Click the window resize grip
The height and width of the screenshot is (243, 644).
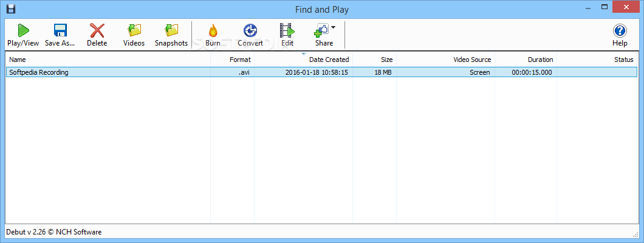[634, 234]
